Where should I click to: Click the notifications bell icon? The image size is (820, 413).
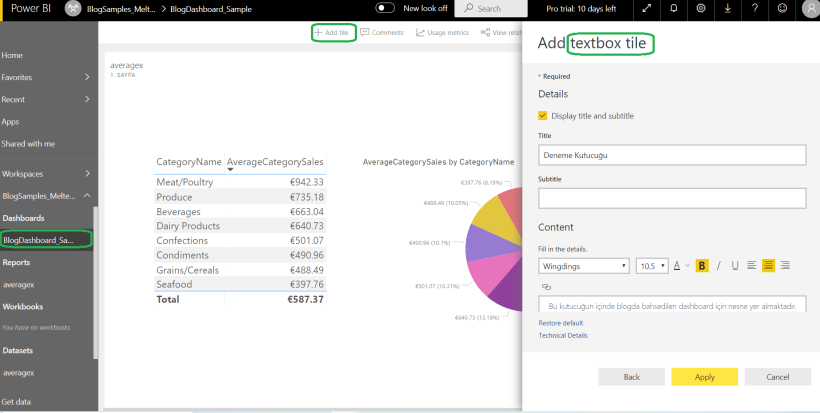pos(673,9)
